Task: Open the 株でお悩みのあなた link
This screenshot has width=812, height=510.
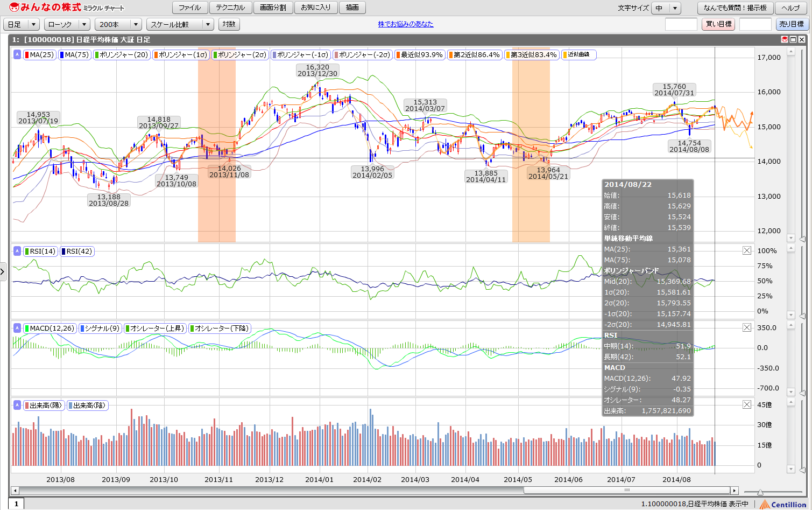Action: click(x=405, y=24)
